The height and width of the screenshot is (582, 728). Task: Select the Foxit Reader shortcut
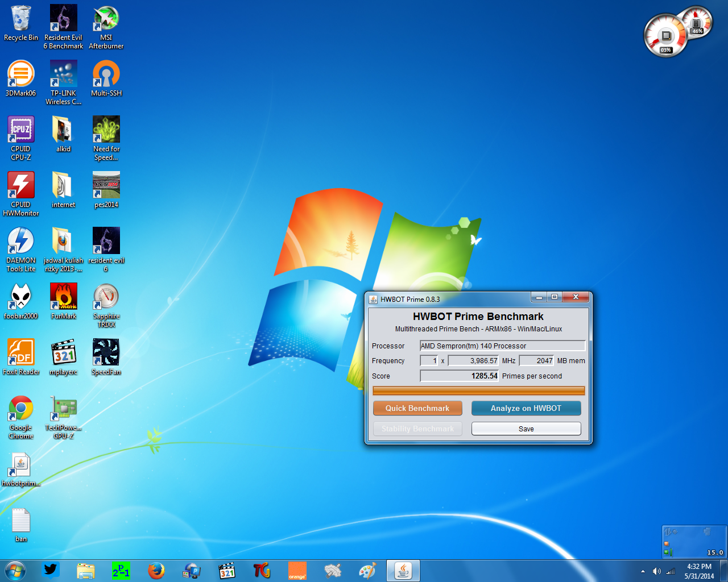pos(21,357)
